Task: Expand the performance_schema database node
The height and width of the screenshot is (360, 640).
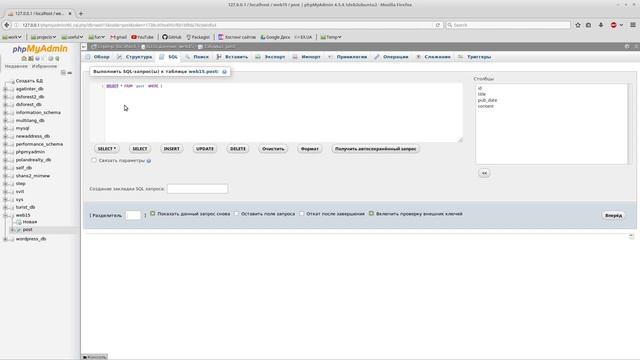Action: click(x=5, y=144)
